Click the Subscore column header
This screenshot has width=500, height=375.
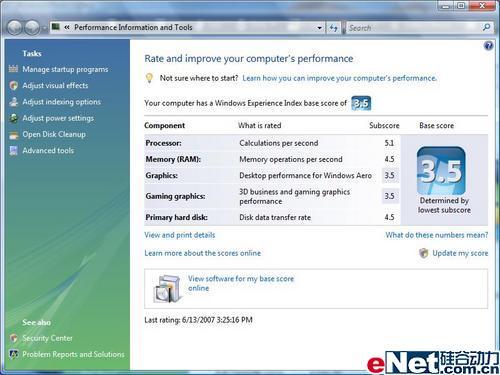point(384,126)
